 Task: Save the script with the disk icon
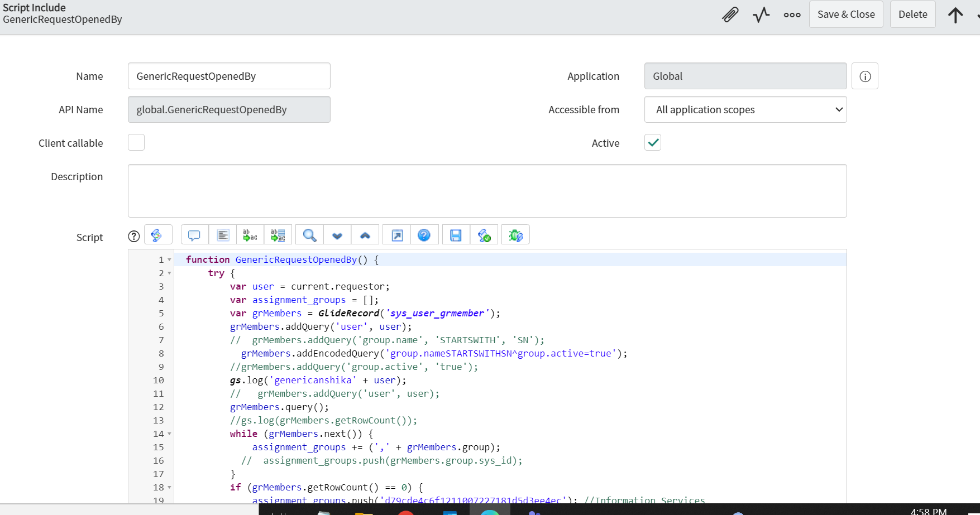coord(455,234)
